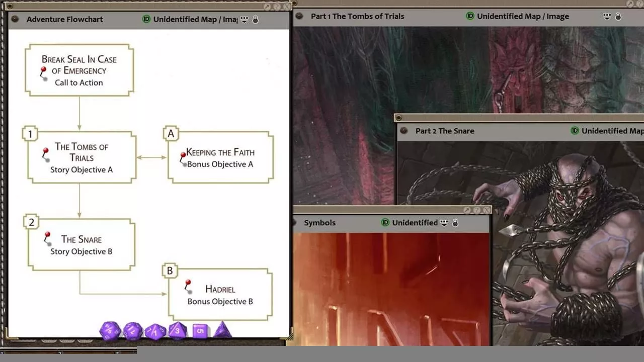Click the Symbols window title
This screenshot has width=644, height=362.
point(319,222)
